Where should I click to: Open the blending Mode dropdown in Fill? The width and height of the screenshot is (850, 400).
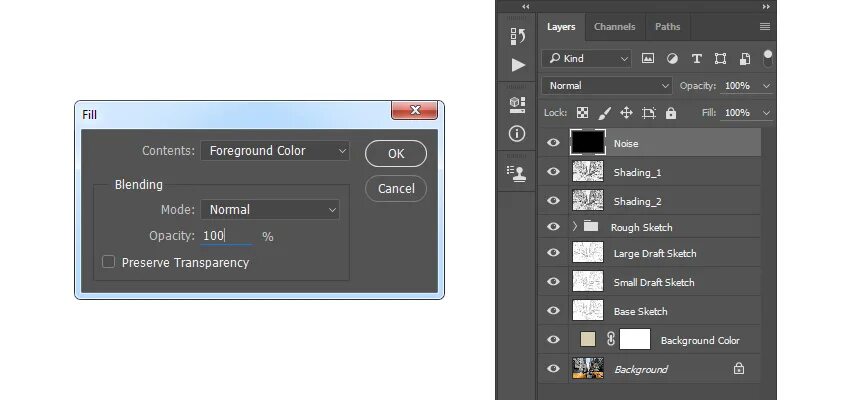(270, 209)
